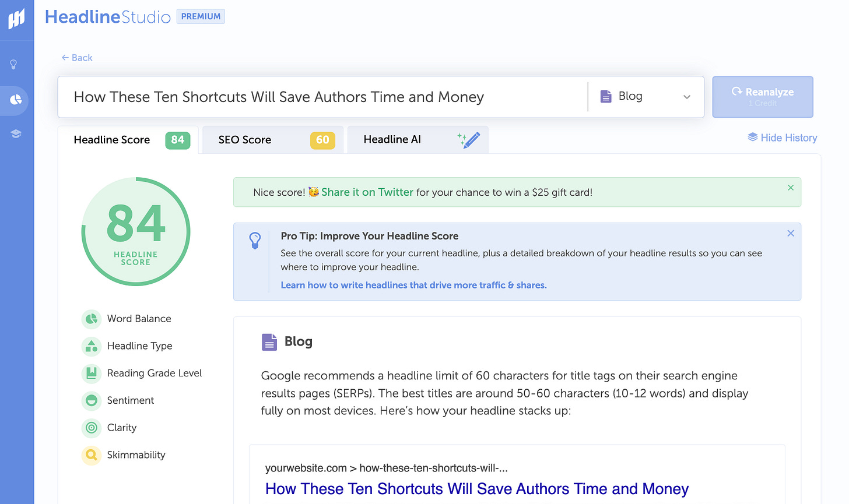Jump to Skimmability section
849x504 pixels.
pyautogui.click(x=136, y=455)
